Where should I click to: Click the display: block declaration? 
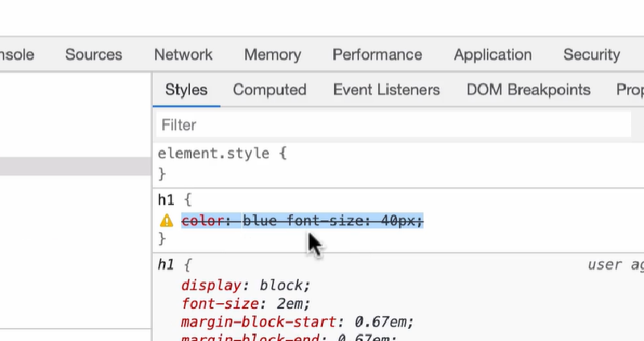[x=246, y=285]
